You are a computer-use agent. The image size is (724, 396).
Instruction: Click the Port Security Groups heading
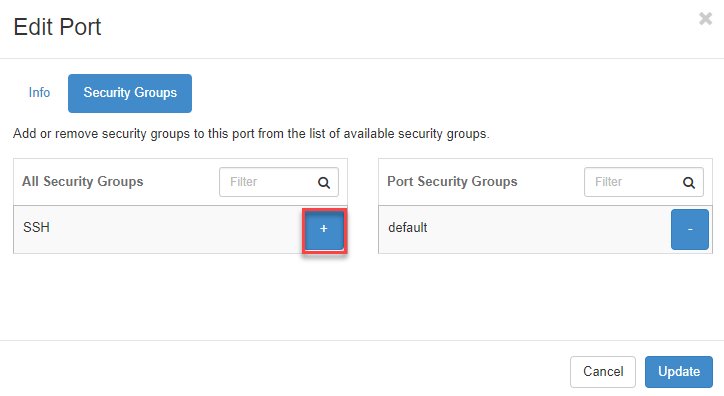click(452, 181)
